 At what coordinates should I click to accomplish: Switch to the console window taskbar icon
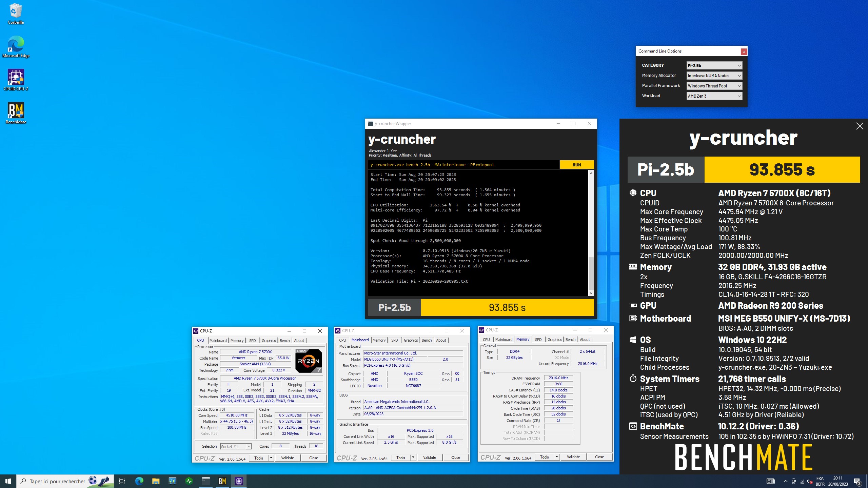205,481
